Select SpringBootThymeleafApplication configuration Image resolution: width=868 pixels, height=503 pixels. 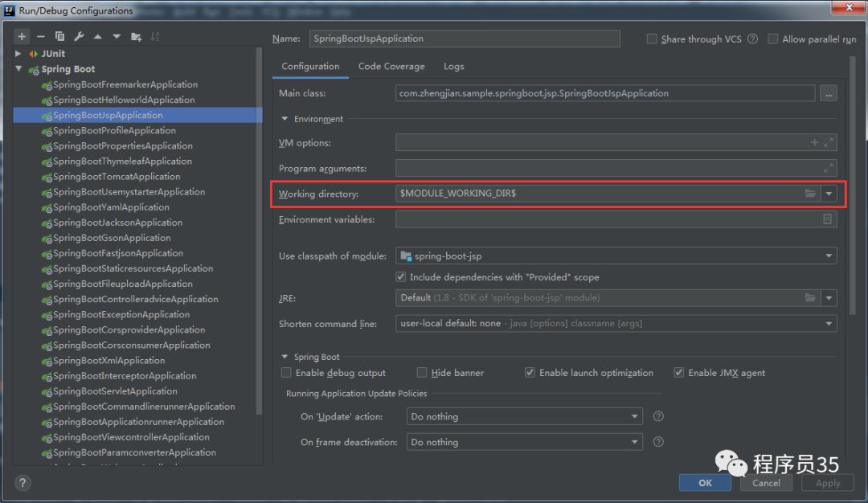122,161
